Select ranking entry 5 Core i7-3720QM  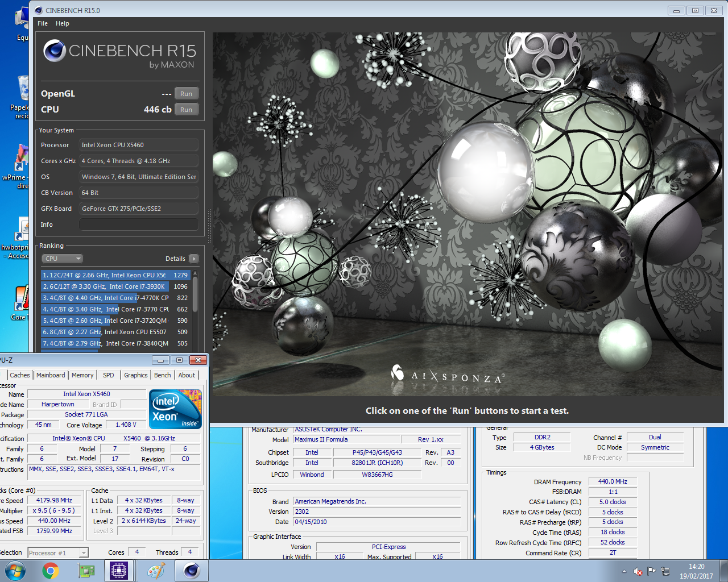point(115,321)
